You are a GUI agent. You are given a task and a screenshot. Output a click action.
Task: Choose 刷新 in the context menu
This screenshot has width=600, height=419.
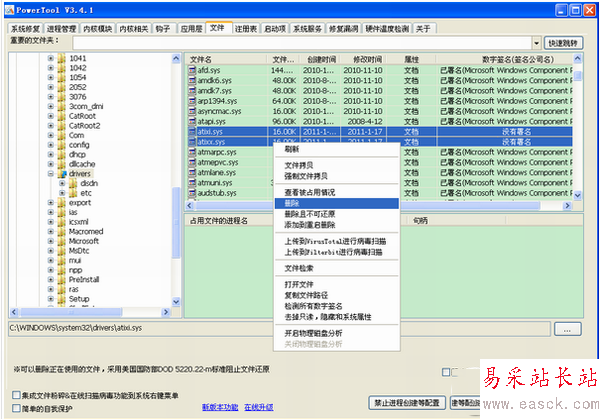pyautogui.click(x=337, y=149)
